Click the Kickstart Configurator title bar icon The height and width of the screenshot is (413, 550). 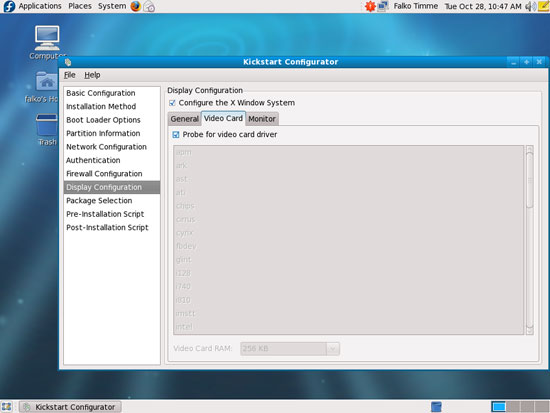click(x=68, y=62)
